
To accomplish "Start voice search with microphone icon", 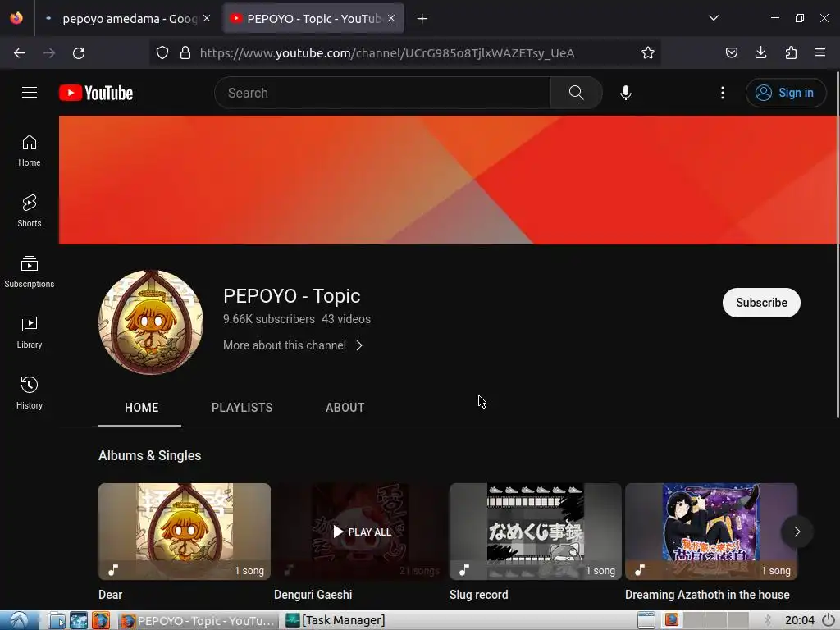I will click(626, 93).
